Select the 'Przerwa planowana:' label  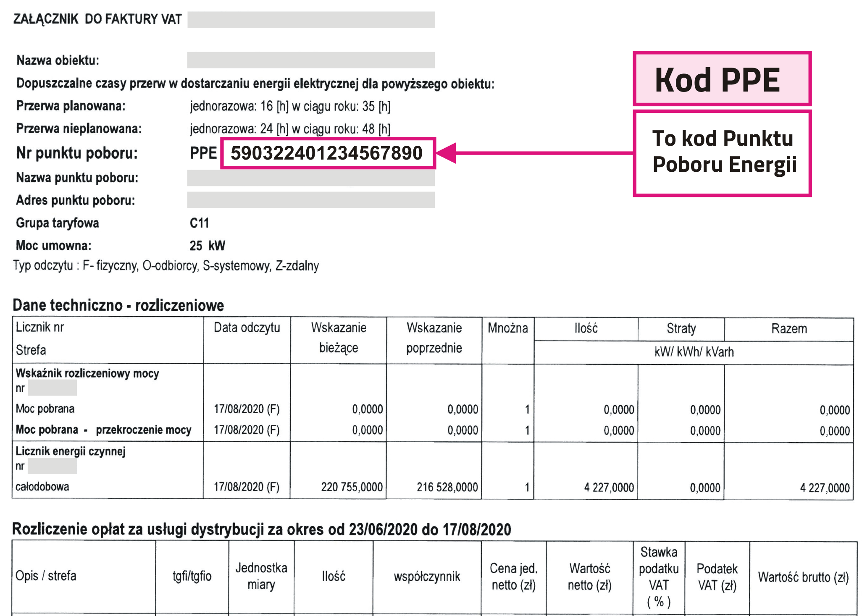[x=71, y=106]
